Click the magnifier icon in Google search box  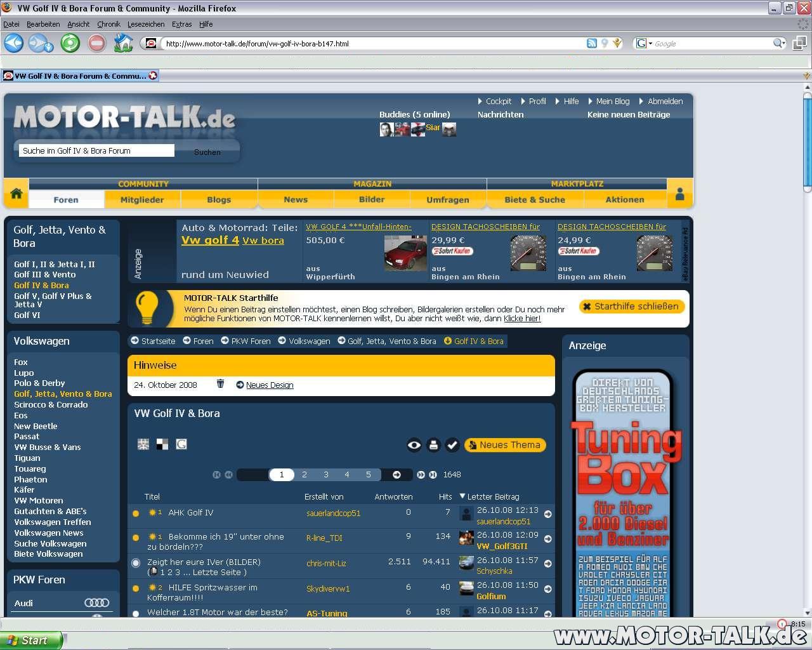point(778,43)
